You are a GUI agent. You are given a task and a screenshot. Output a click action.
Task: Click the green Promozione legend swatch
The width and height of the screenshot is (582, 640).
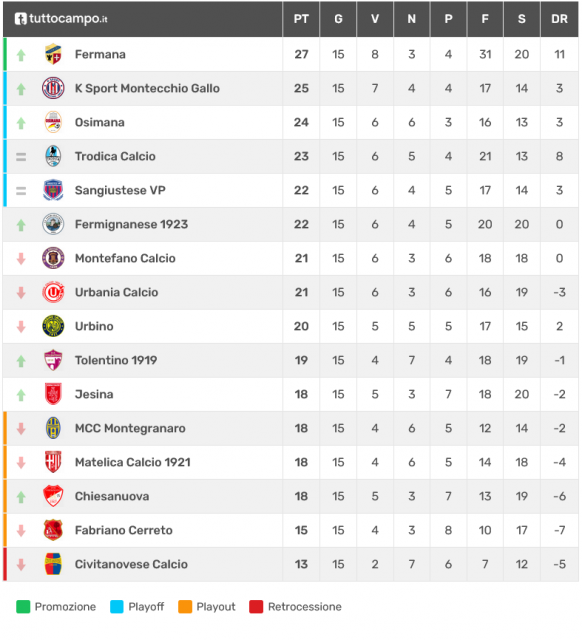(23, 607)
